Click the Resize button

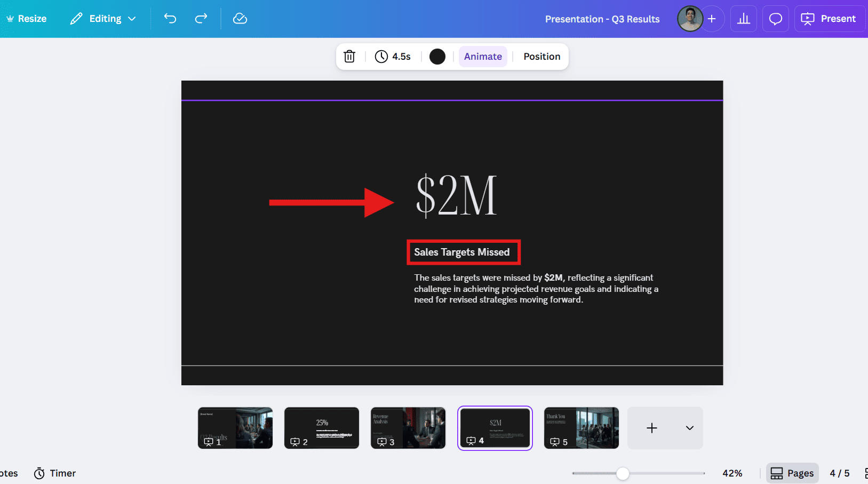point(27,19)
